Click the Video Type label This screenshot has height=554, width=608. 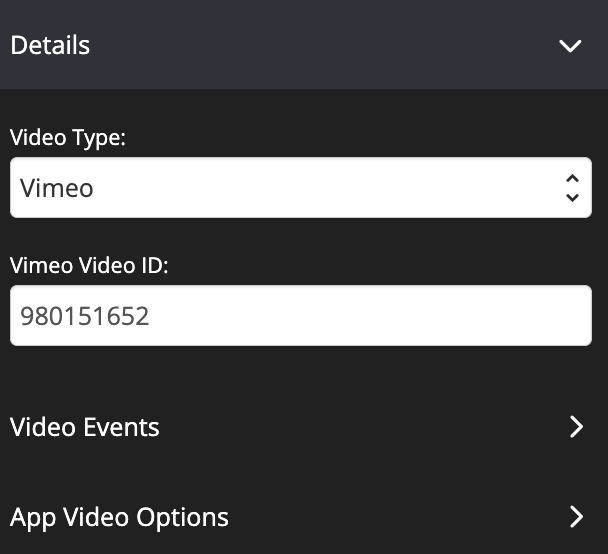[68, 138]
